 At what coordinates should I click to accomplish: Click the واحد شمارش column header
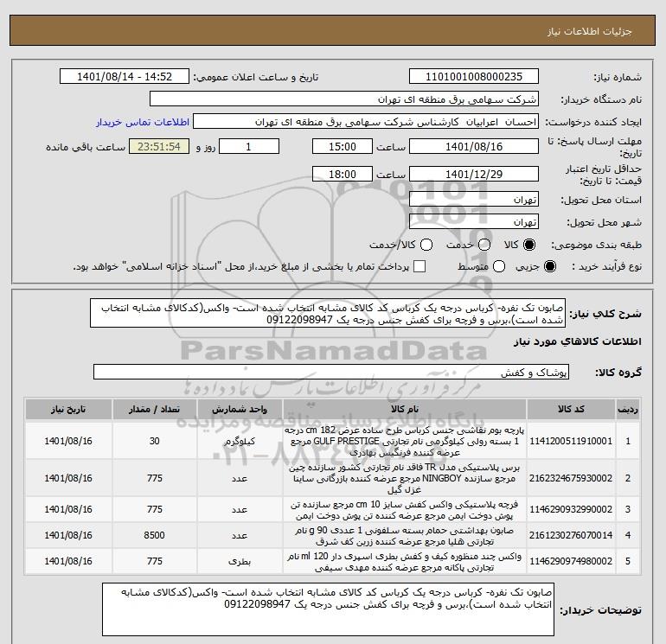(240, 410)
